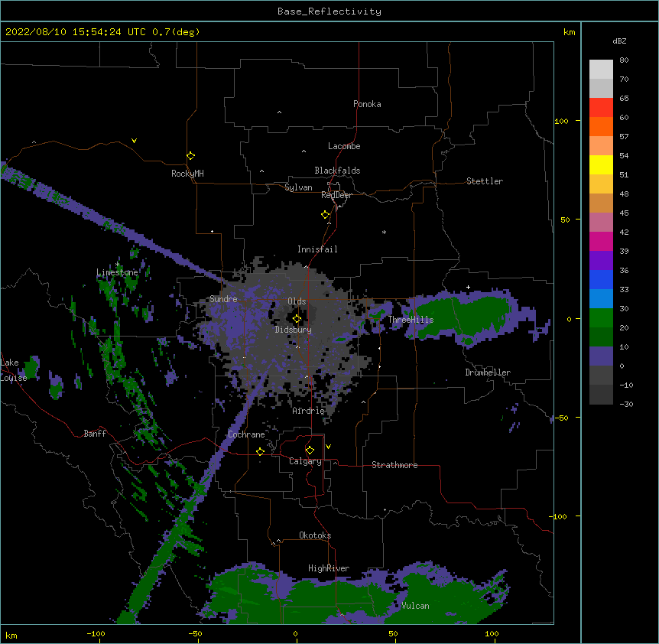This screenshot has width=659, height=644.
Task: Click the Innisfail label
Action: click(x=317, y=249)
